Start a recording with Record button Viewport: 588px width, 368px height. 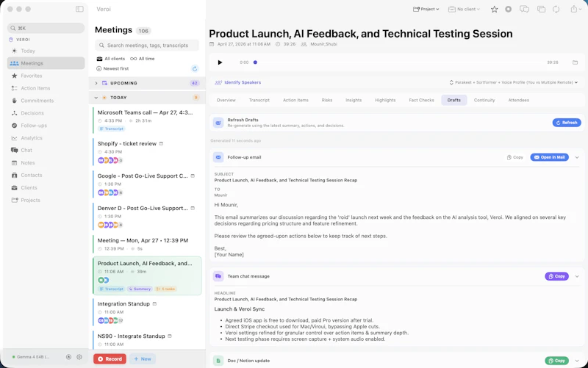tap(110, 359)
